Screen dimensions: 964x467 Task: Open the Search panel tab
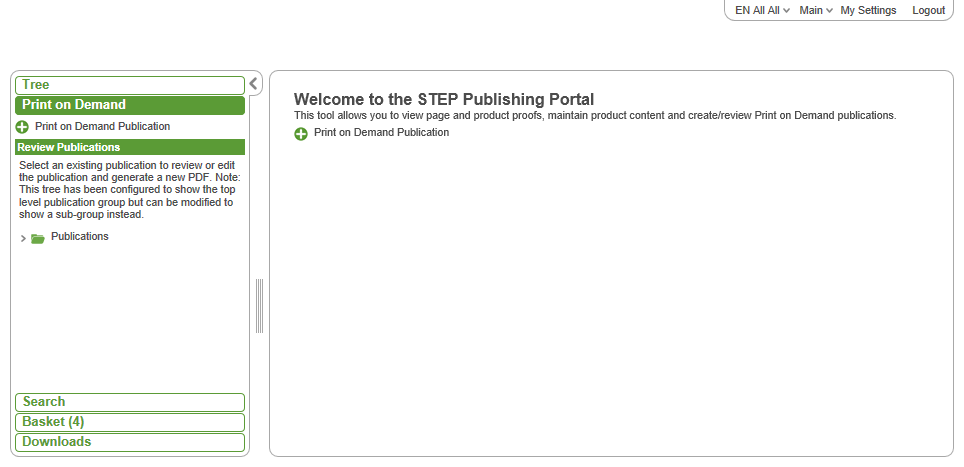130,402
